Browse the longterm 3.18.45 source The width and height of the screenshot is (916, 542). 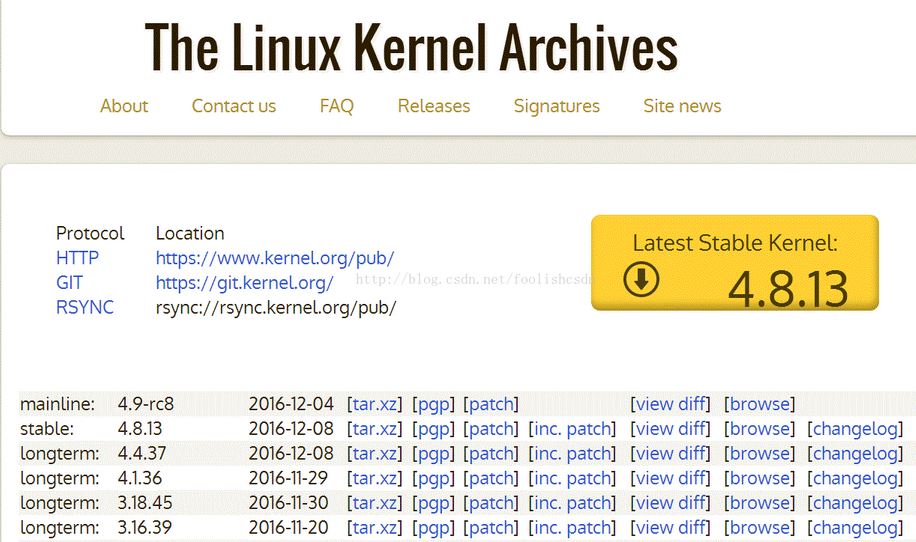pyautogui.click(x=759, y=503)
